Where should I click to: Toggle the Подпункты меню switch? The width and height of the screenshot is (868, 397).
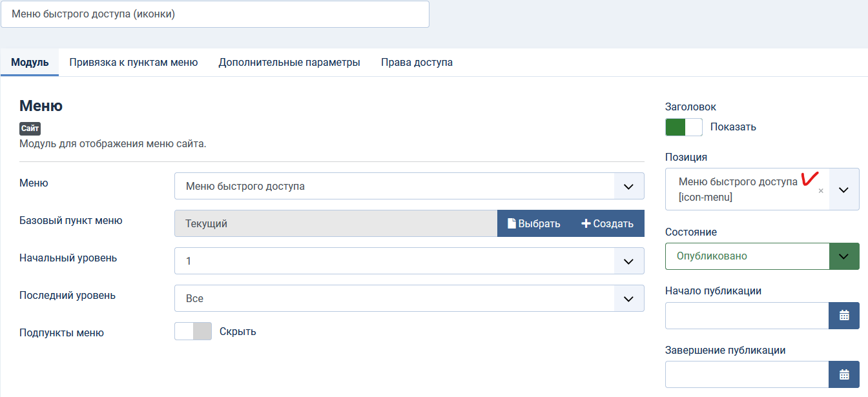pos(192,331)
